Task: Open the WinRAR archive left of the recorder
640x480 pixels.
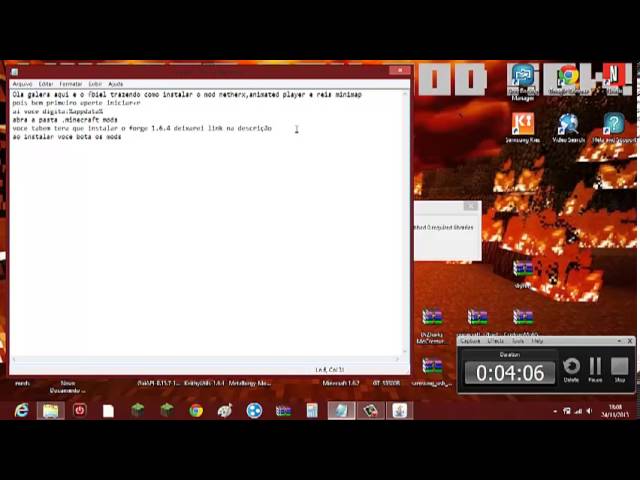Action: tap(432, 370)
